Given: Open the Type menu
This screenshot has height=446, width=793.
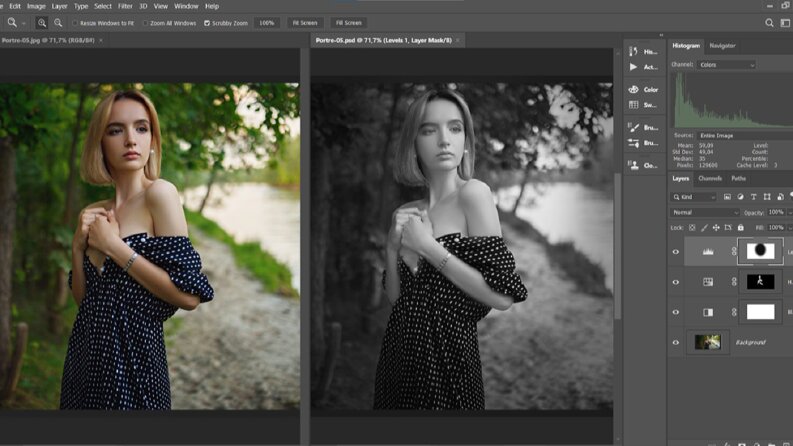Looking at the screenshot, I should [81, 6].
